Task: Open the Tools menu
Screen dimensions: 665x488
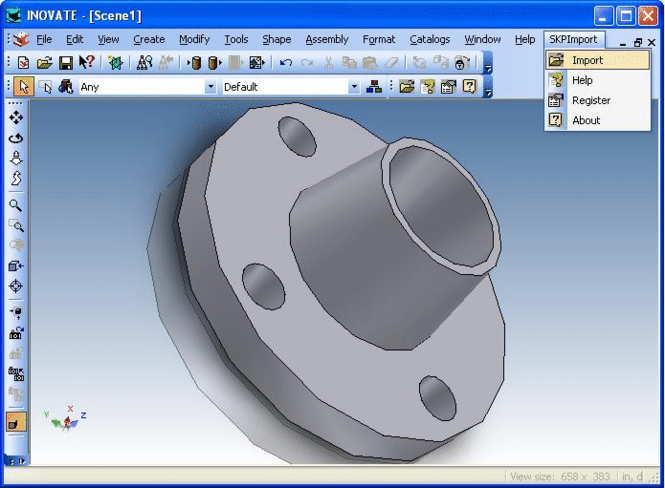Action: 236,39
